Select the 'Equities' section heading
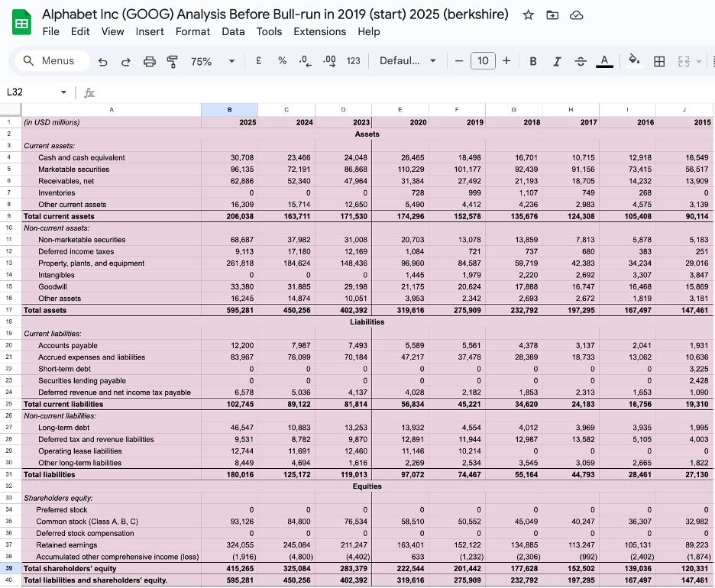 pyautogui.click(x=367, y=486)
